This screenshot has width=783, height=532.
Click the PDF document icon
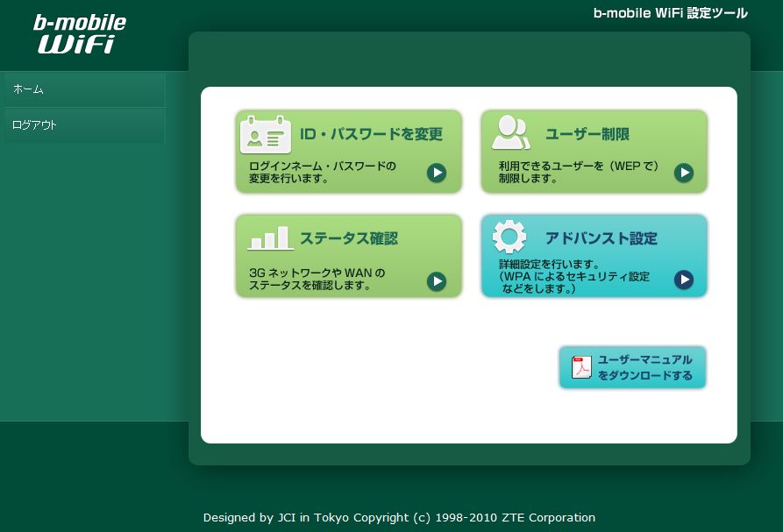pos(581,367)
